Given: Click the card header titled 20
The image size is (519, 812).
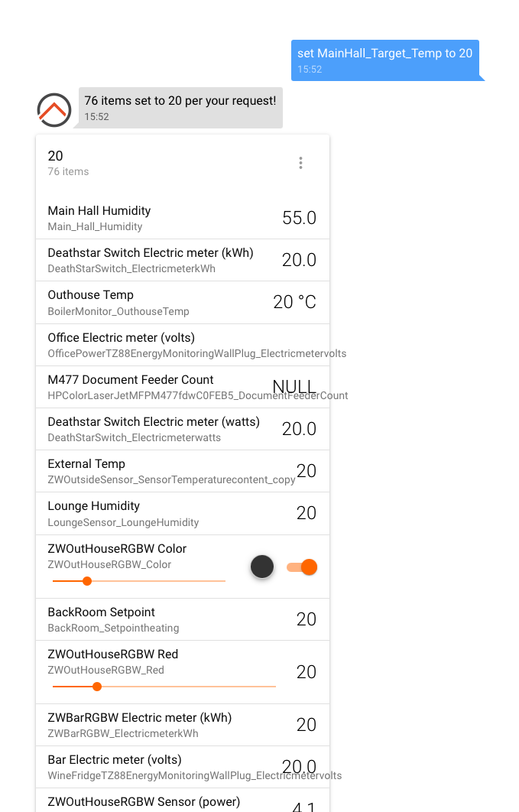Looking at the screenshot, I should 153,163.
